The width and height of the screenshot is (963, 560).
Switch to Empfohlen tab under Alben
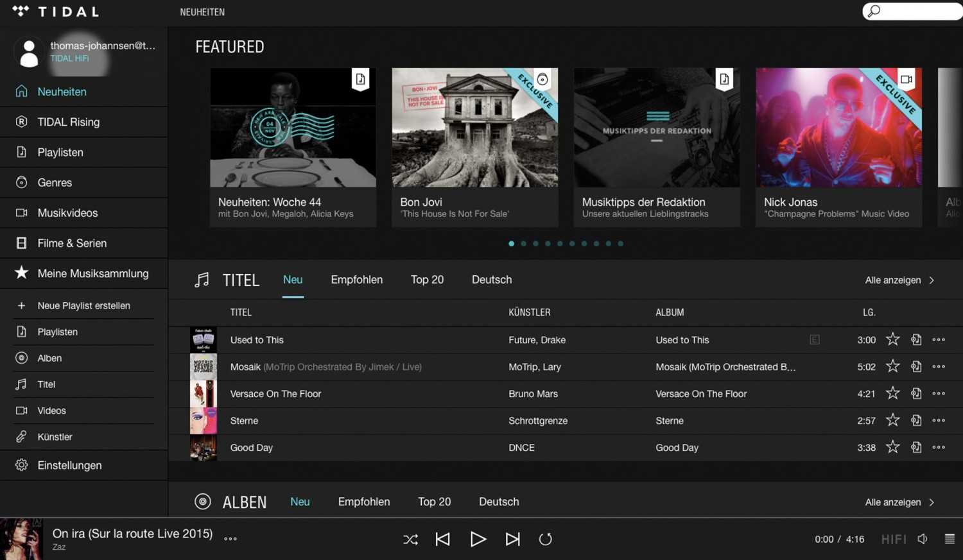364,502
